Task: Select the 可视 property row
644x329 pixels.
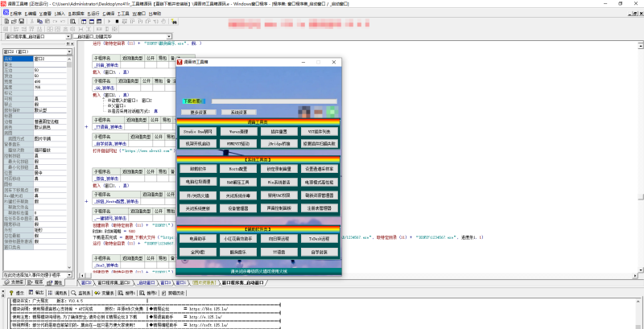Action: click(35, 99)
